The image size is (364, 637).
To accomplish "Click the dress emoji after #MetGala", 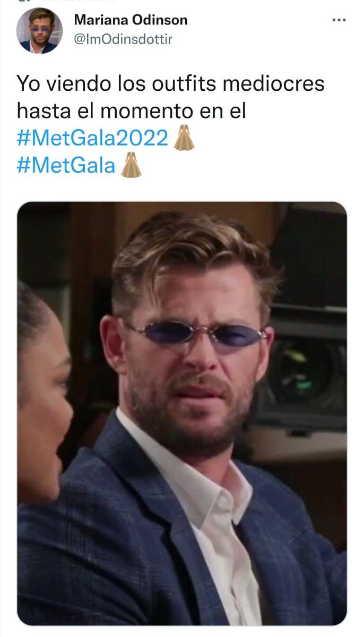I will pyautogui.click(x=131, y=165).
